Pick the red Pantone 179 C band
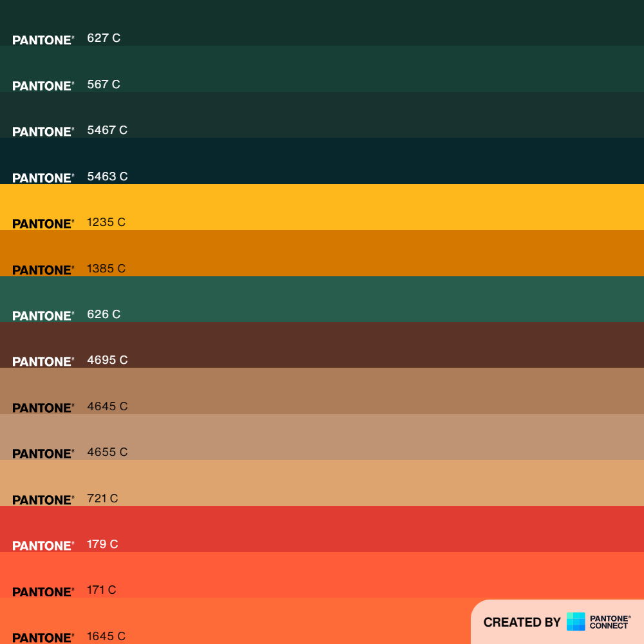The image size is (644, 644). tap(322, 529)
